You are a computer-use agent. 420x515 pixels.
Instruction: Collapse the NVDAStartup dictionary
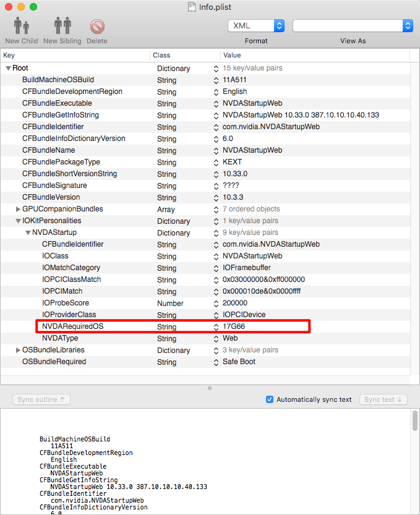click(x=28, y=233)
